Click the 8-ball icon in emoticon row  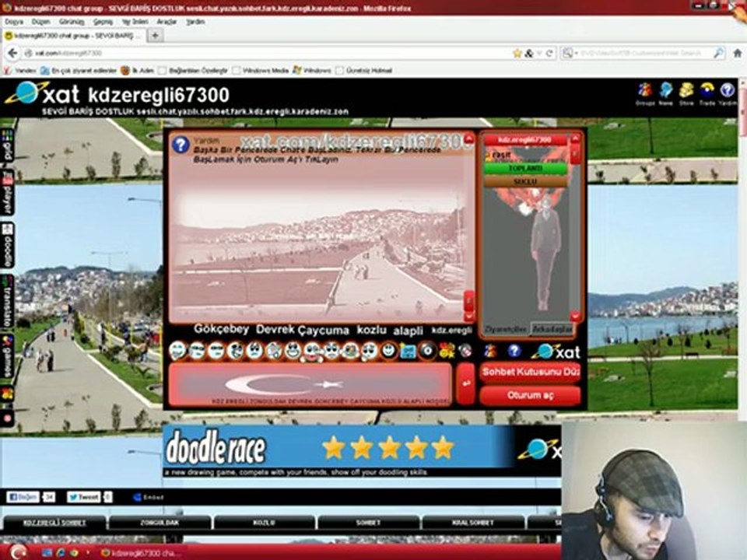tap(427, 351)
